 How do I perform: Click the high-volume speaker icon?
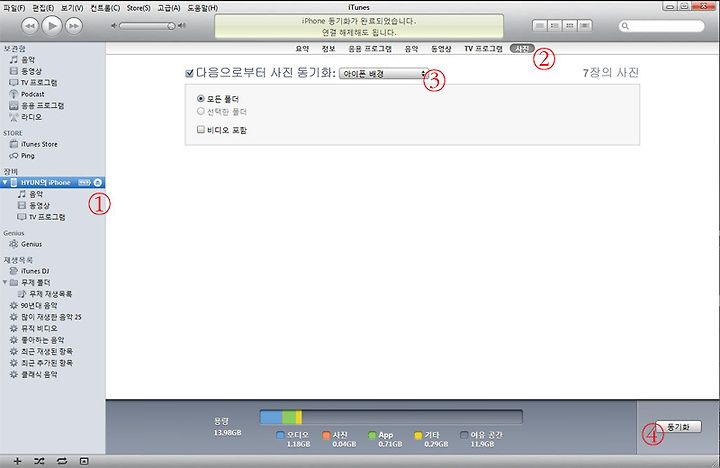tap(182, 26)
